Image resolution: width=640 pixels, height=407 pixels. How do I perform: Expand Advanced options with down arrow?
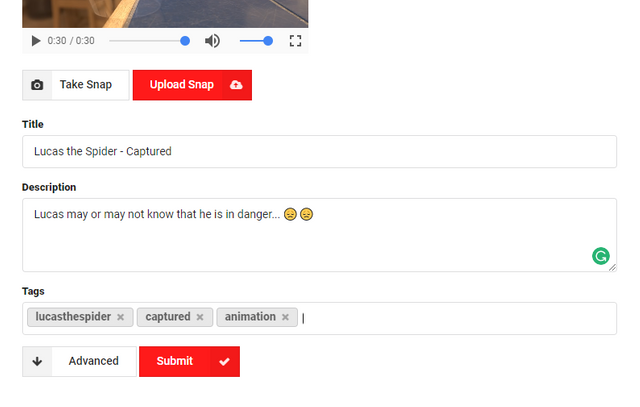(x=37, y=361)
